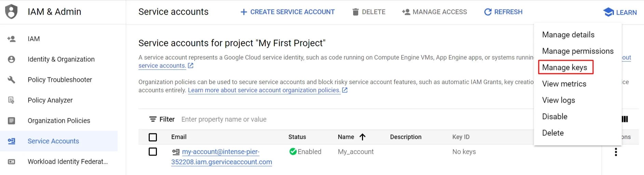Image resolution: width=644 pixels, height=175 pixels.
Task: Open Learn more about organization policies link
Action: point(264,90)
